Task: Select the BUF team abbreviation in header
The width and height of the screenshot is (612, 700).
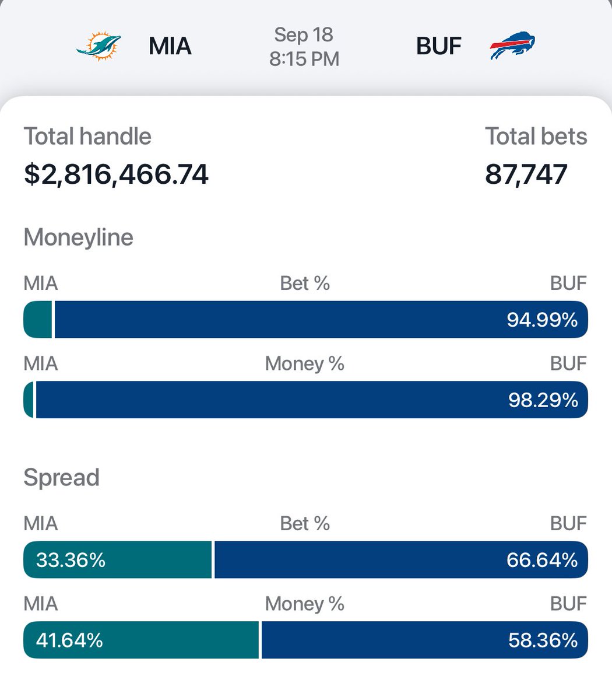Action: point(438,47)
